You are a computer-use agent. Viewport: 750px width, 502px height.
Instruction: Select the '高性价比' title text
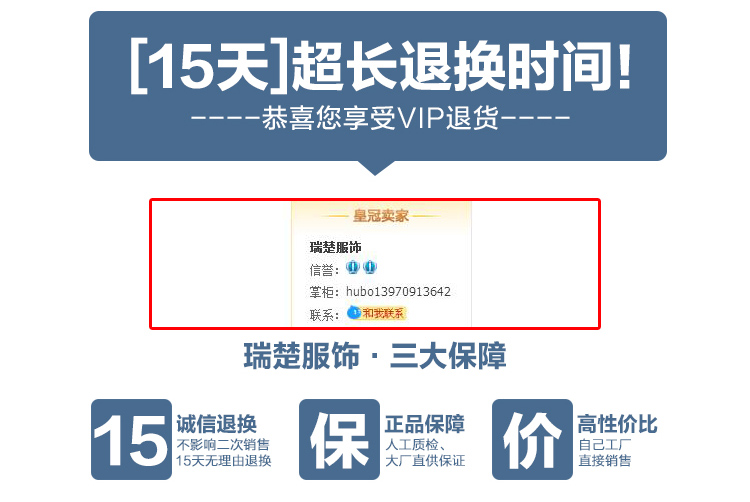618,424
